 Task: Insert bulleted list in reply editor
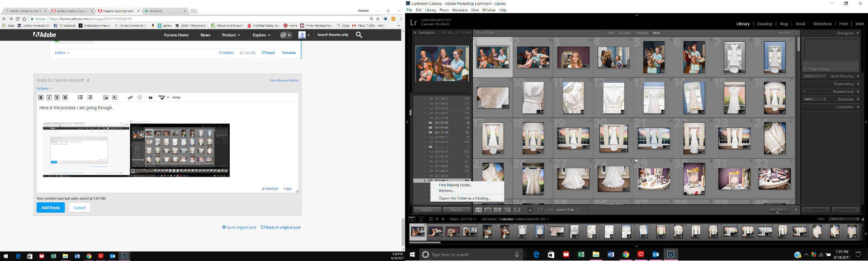(x=80, y=97)
